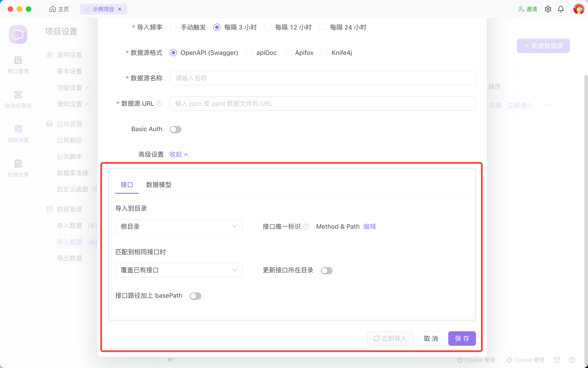This screenshot has height=368, width=588.
Task: Toggle 接口路径加上 basePath switch
Action: tap(195, 296)
